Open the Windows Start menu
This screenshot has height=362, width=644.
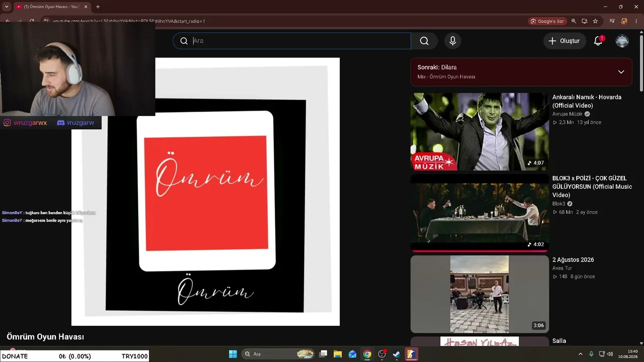pos(233,354)
